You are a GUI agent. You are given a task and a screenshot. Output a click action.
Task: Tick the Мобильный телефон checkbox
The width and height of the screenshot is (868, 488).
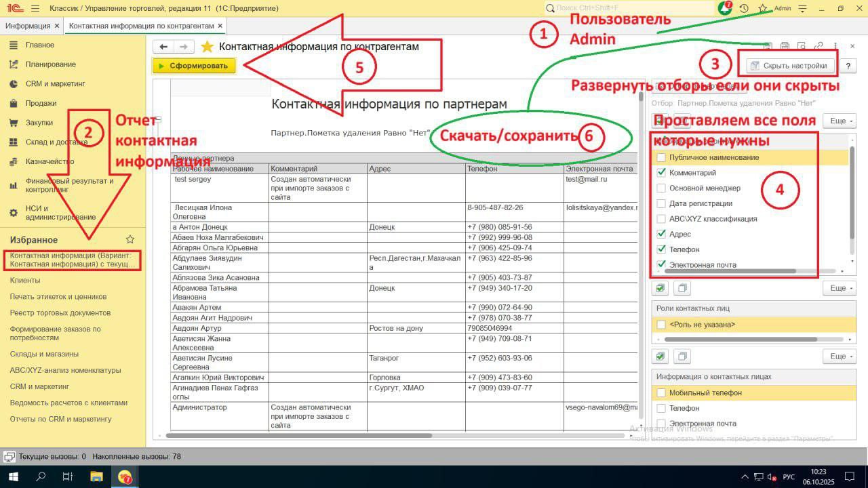[x=661, y=393]
